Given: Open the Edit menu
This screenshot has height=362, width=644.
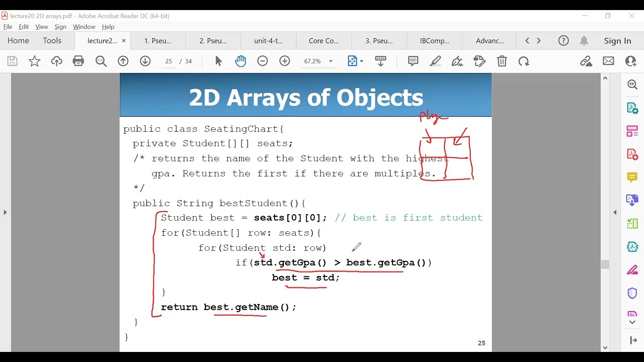Looking at the screenshot, I should click(24, 27).
